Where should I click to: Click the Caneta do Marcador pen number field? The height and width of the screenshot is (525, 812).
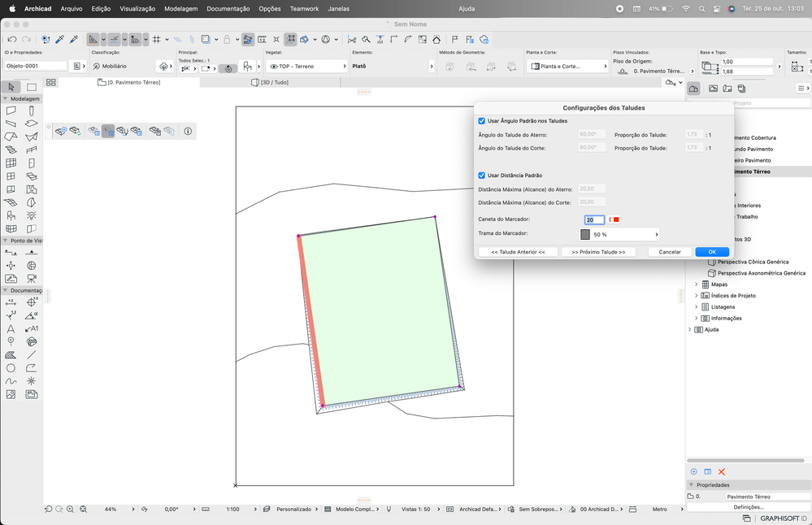click(594, 220)
